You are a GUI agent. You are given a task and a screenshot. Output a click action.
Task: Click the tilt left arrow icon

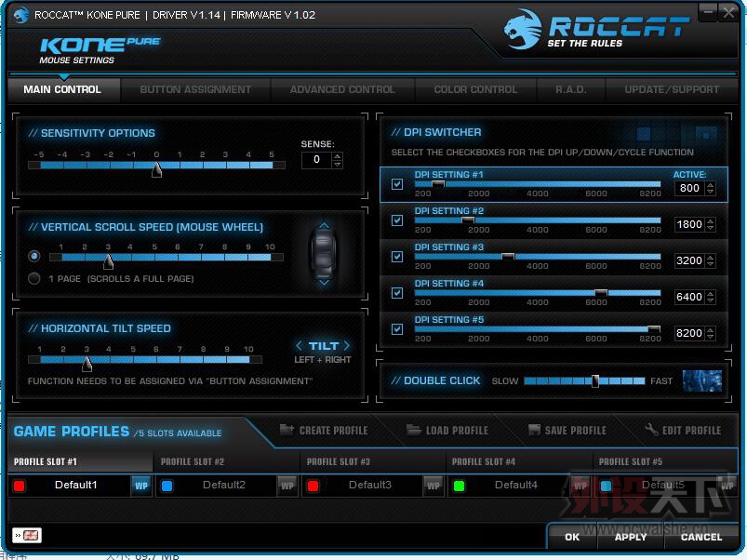tap(300, 346)
